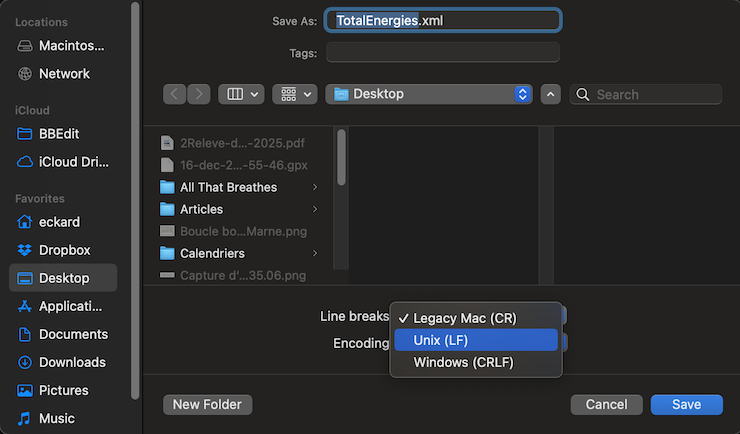Go to Music folder in sidebar

click(x=26, y=418)
